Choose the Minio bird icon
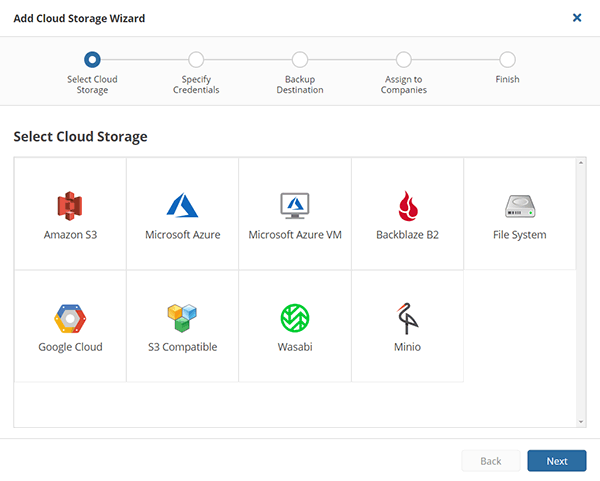600x481 pixels. tap(407, 318)
